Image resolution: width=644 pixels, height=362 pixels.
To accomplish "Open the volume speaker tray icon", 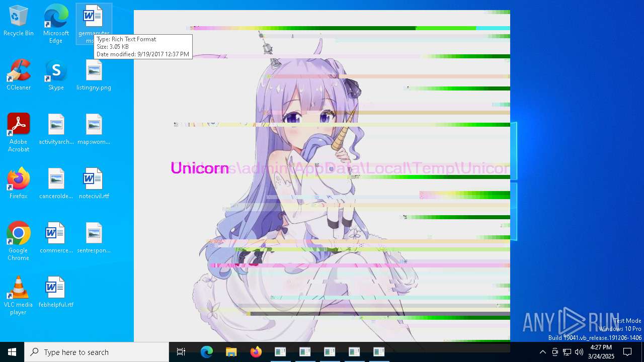I will (579, 352).
